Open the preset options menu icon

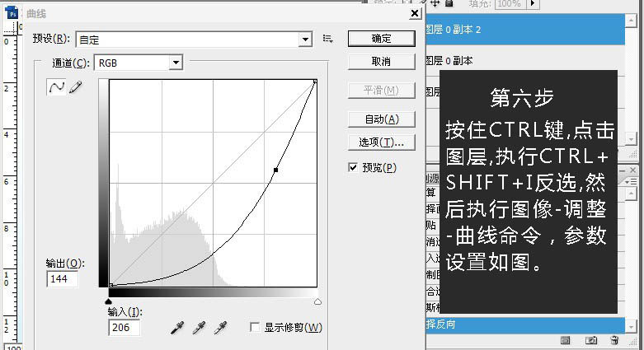tap(327, 39)
